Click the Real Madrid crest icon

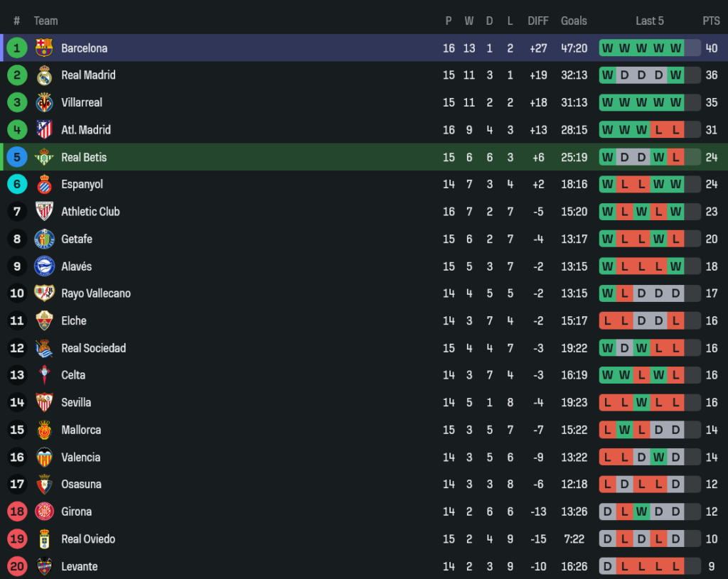44,75
